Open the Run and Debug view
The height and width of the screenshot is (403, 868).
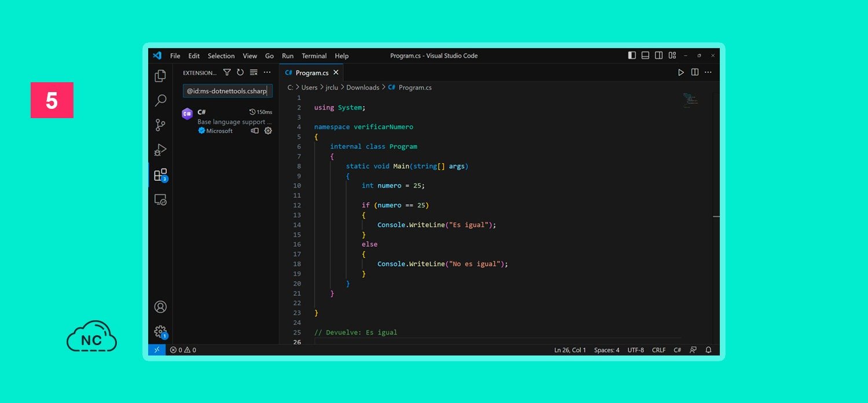(160, 150)
